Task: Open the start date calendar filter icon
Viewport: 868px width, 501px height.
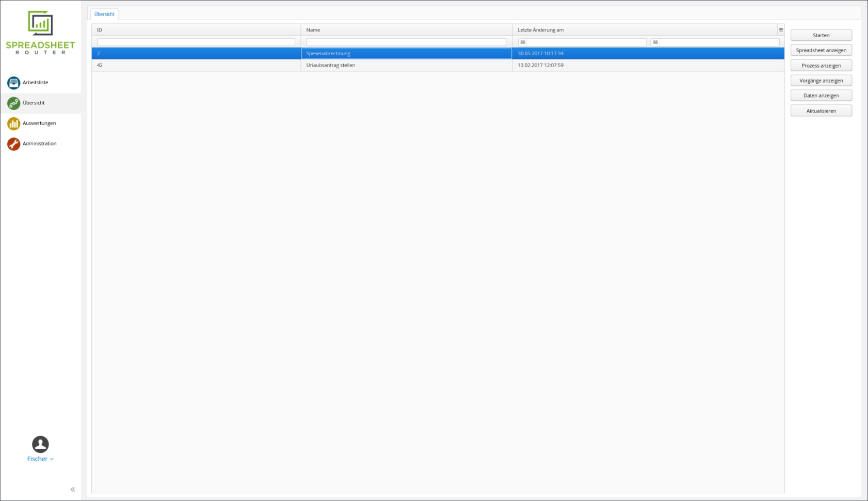Action: pyautogui.click(x=523, y=42)
